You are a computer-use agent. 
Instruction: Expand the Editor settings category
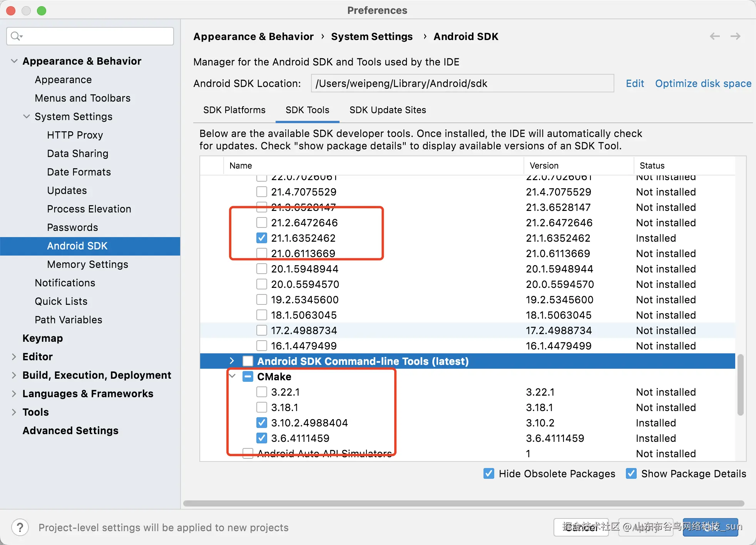(x=14, y=357)
